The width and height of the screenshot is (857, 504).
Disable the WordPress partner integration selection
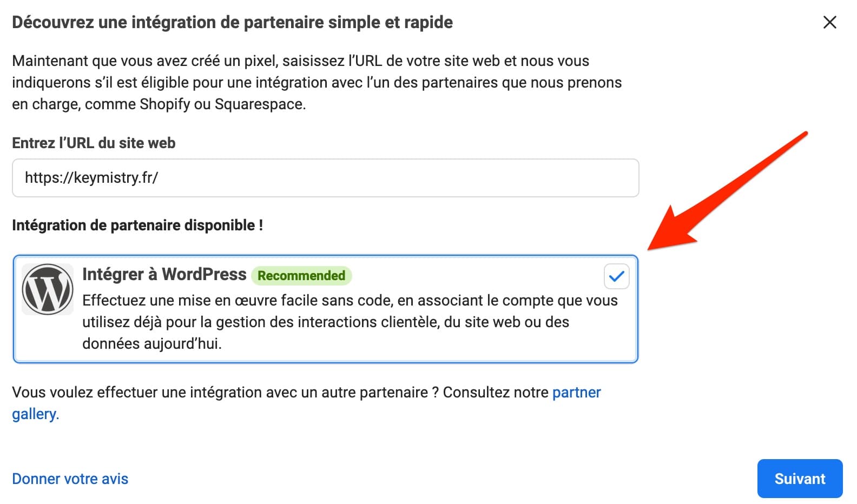[x=616, y=276]
